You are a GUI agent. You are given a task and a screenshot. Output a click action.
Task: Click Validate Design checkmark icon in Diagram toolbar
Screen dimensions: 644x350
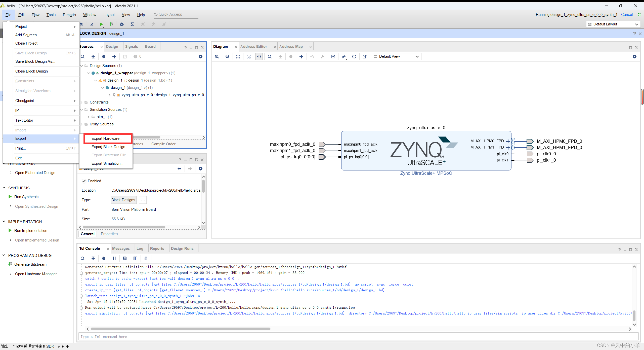click(x=333, y=56)
